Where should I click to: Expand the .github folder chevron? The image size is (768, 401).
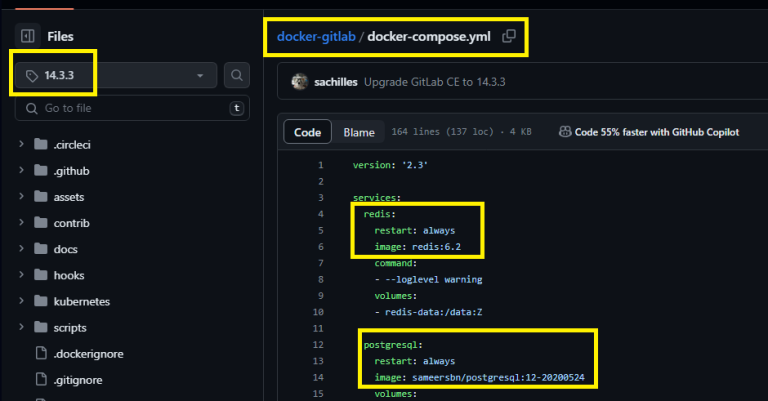click(x=21, y=170)
